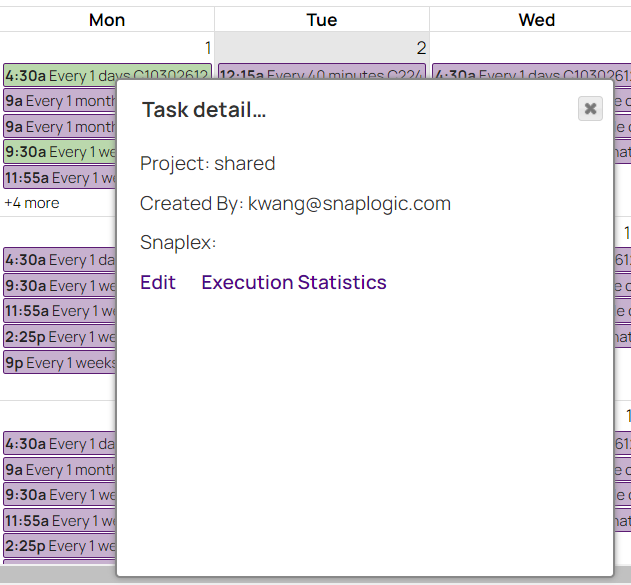The image size is (631, 585).
Task: Close the Task detail popup
Action: click(590, 108)
